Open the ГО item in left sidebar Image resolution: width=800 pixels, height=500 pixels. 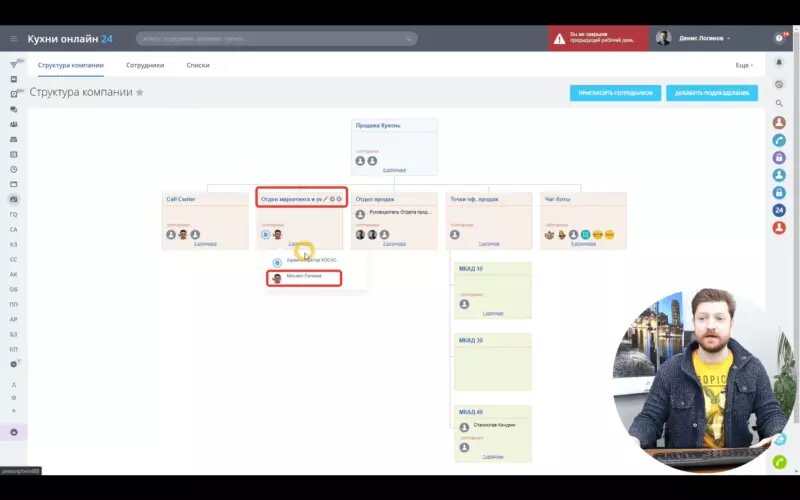[14, 215]
